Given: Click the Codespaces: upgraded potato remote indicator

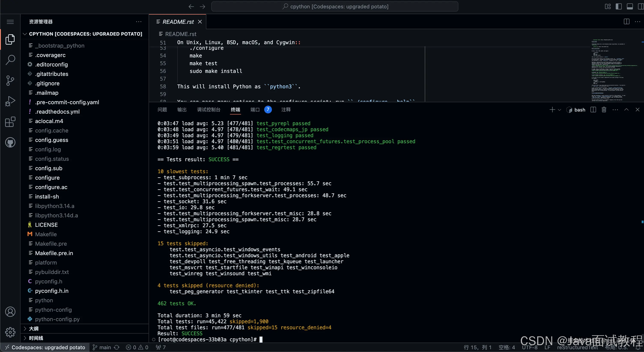Looking at the screenshot, I should [x=45, y=347].
